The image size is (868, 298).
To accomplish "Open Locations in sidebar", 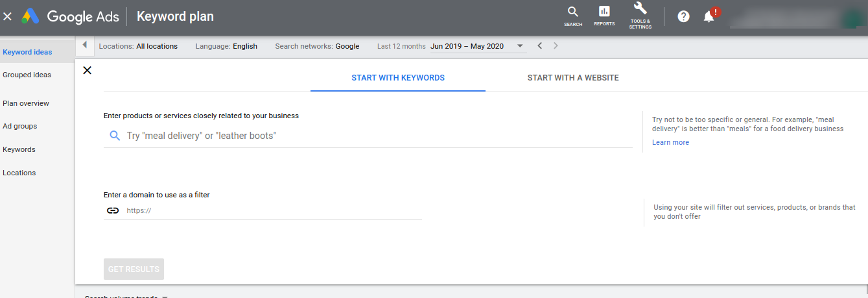I will click(x=19, y=173).
